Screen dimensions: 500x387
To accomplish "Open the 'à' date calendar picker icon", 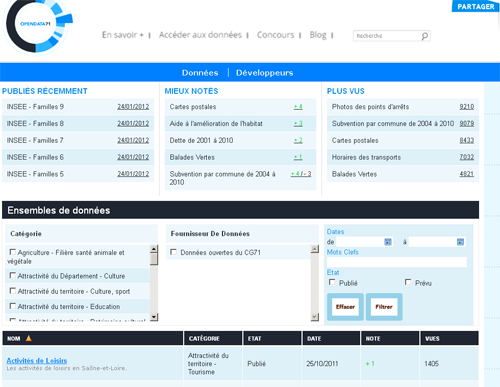I will pyautogui.click(x=460, y=242).
